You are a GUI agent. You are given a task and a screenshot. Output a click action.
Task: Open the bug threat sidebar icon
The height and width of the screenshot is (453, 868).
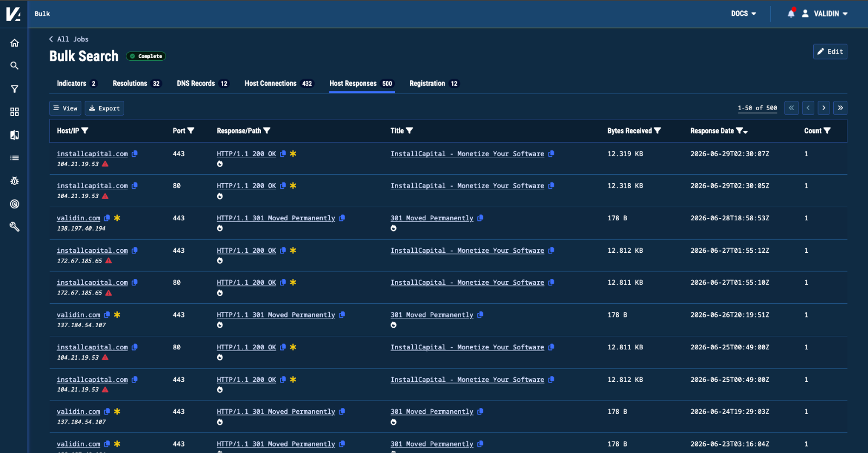point(15,181)
